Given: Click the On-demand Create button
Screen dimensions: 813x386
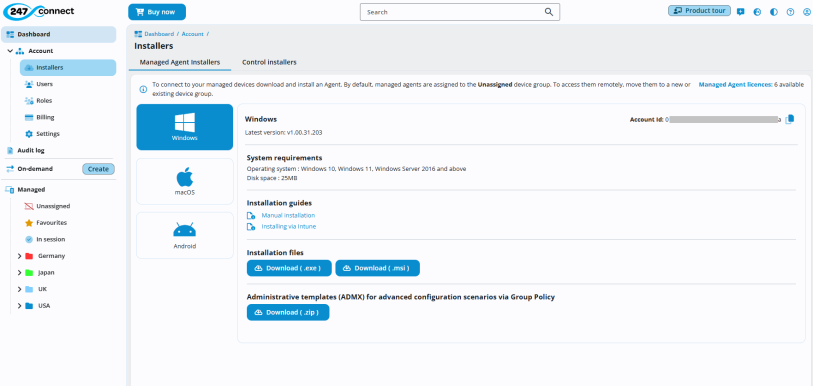Looking at the screenshot, I should 99,169.
